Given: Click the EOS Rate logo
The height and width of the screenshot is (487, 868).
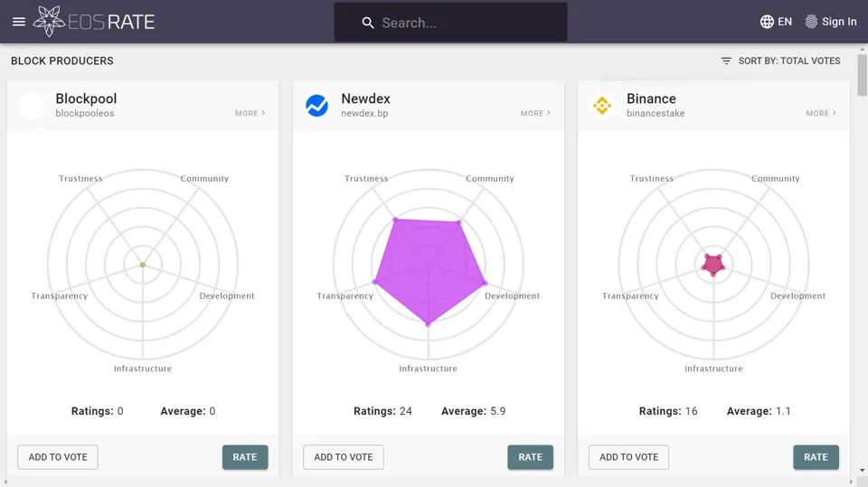Looking at the screenshot, I should 93,22.
